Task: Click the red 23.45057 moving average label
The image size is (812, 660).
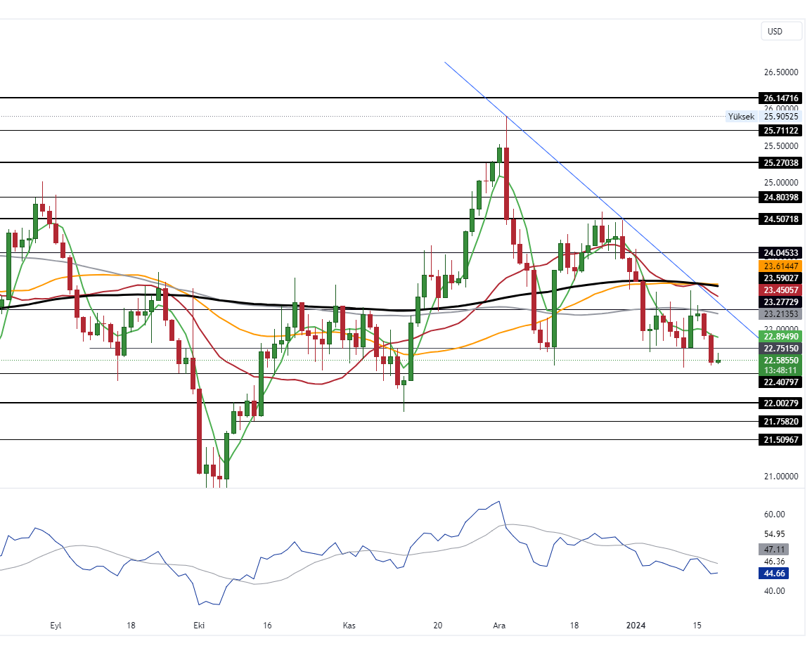Action: tap(781, 290)
